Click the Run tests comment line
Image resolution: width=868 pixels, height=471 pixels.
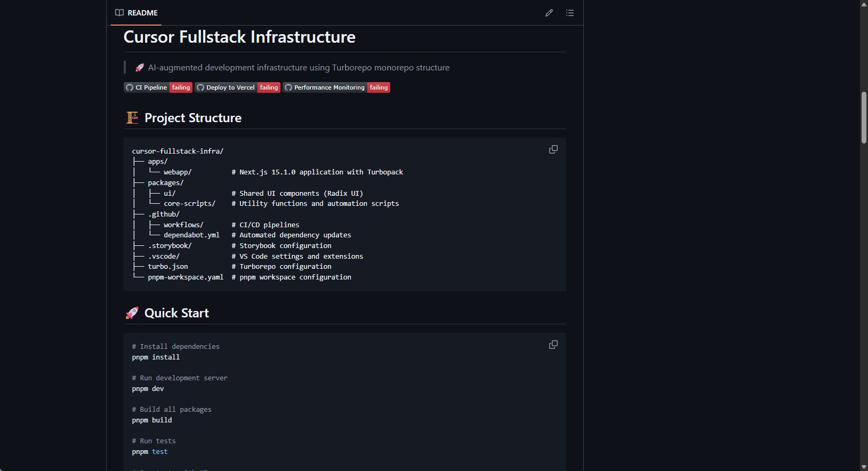[x=154, y=441]
